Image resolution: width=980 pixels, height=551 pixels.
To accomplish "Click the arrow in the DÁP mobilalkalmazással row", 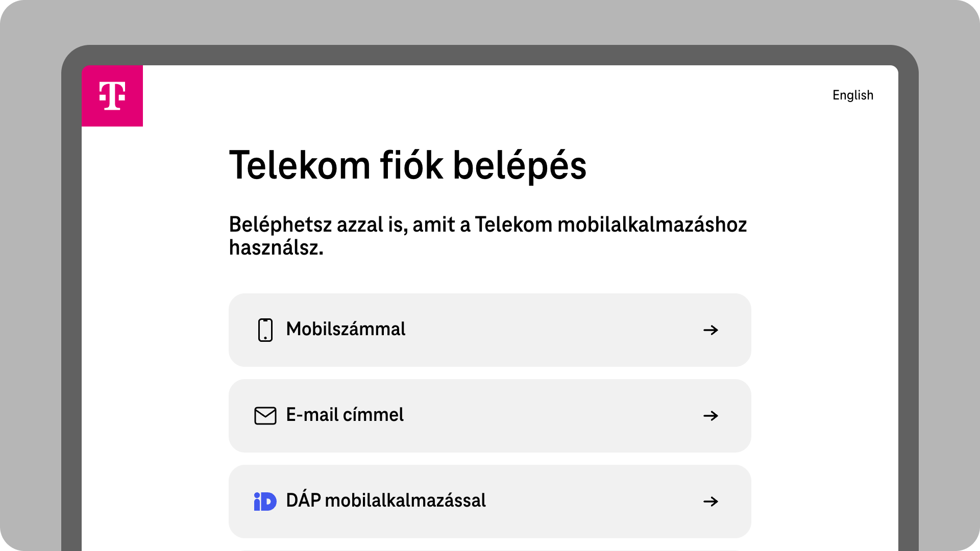I will pos(710,502).
